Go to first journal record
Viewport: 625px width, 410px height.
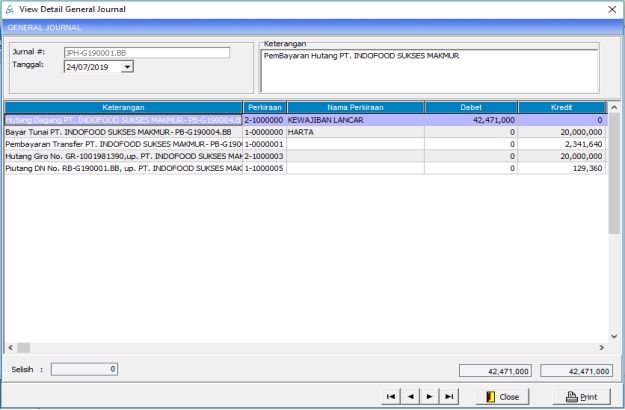click(392, 397)
